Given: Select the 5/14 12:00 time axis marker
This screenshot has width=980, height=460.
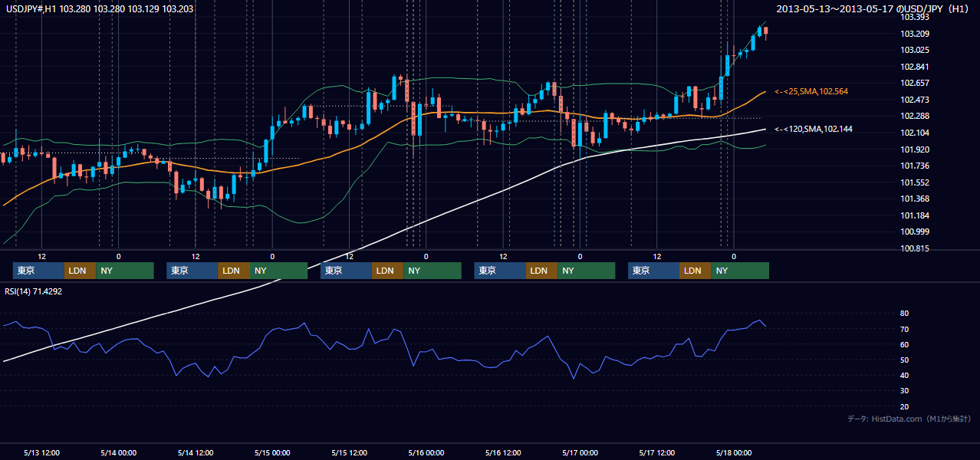Looking at the screenshot, I should point(196,452).
